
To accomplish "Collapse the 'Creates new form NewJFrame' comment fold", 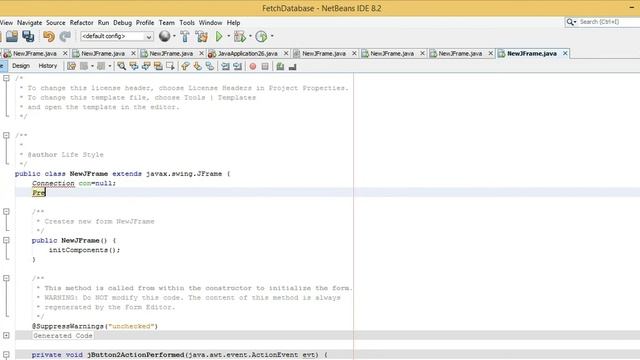I will click(x=6, y=211).
